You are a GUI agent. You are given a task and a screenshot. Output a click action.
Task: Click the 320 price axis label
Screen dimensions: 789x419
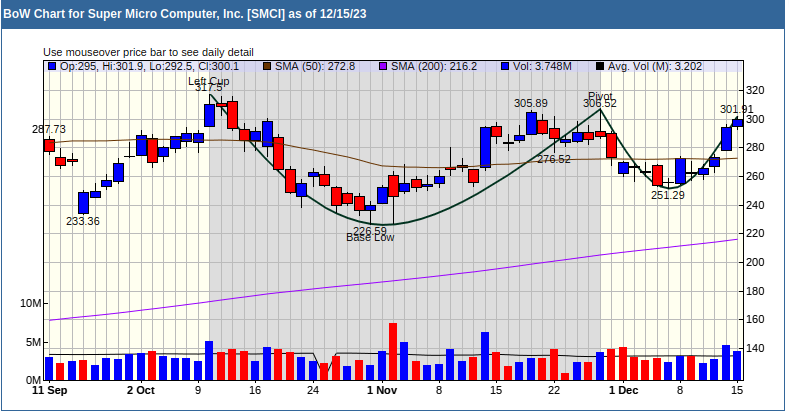pyautogui.click(x=755, y=91)
